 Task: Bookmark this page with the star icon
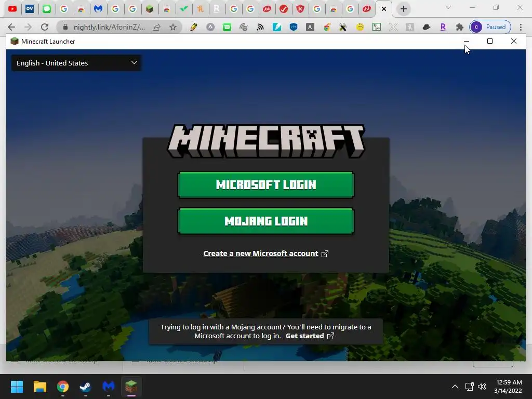coord(173,27)
